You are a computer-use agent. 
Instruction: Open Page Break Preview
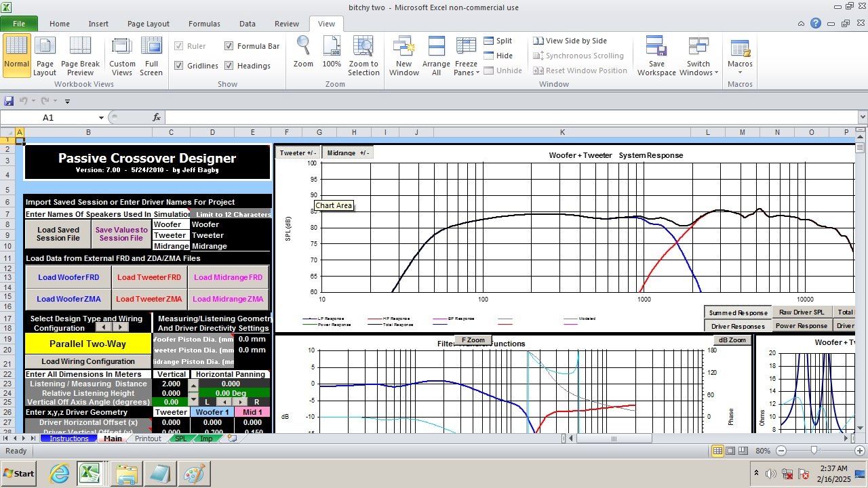pos(80,56)
